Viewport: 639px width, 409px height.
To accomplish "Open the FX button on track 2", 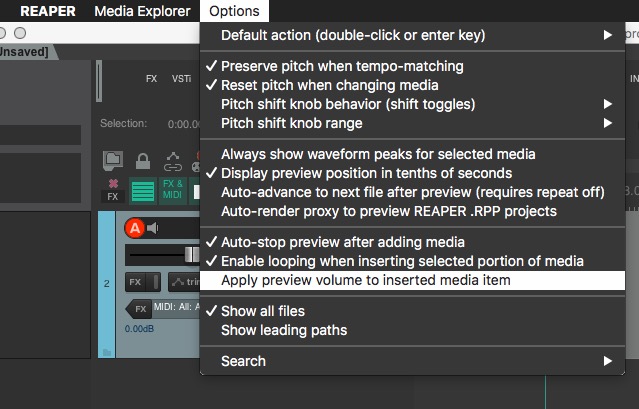I will tap(136, 283).
